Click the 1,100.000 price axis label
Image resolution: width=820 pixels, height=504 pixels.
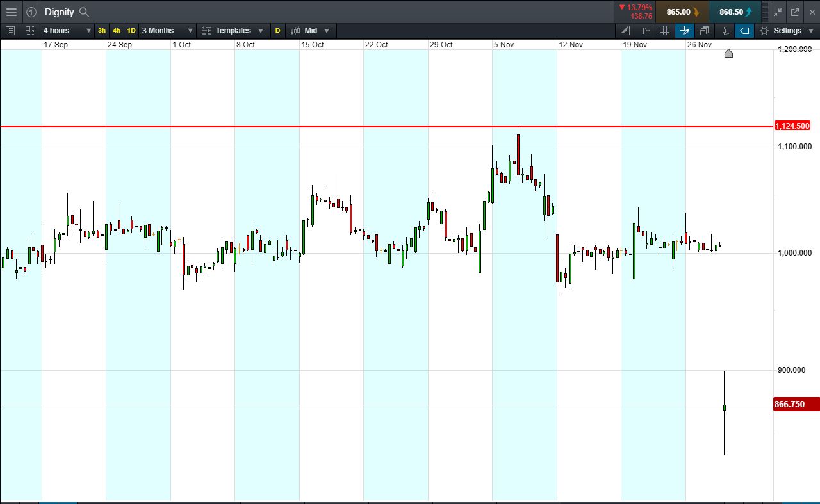pos(794,147)
